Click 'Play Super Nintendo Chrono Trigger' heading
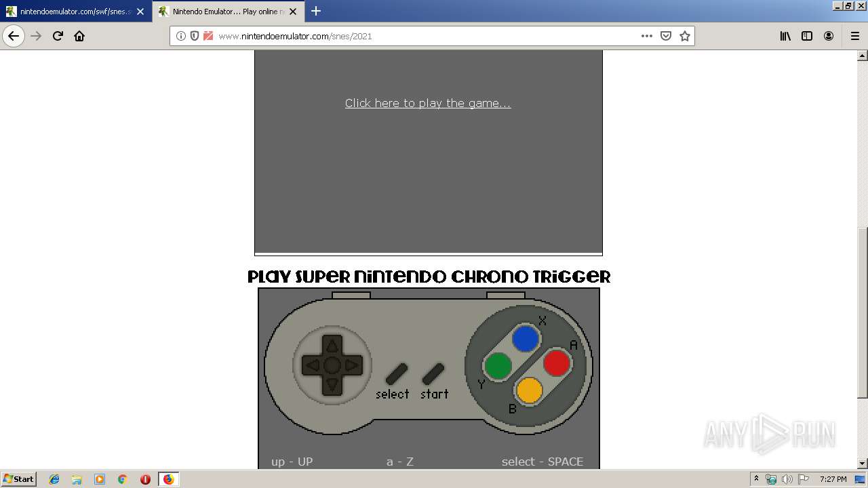Viewport: 868px width, 488px height. (429, 277)
